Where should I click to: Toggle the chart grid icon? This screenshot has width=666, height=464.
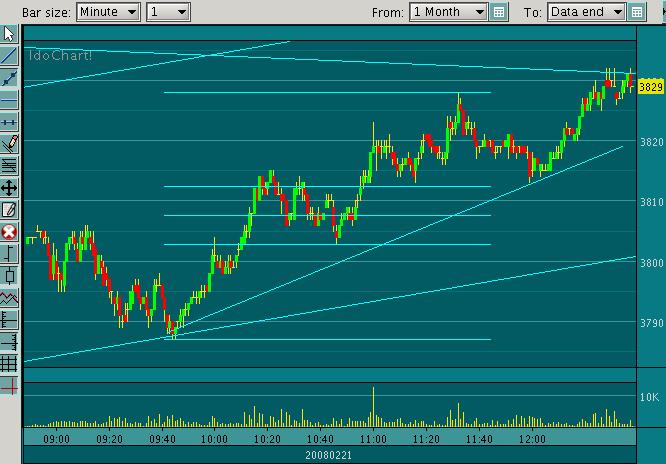[9, 364]
